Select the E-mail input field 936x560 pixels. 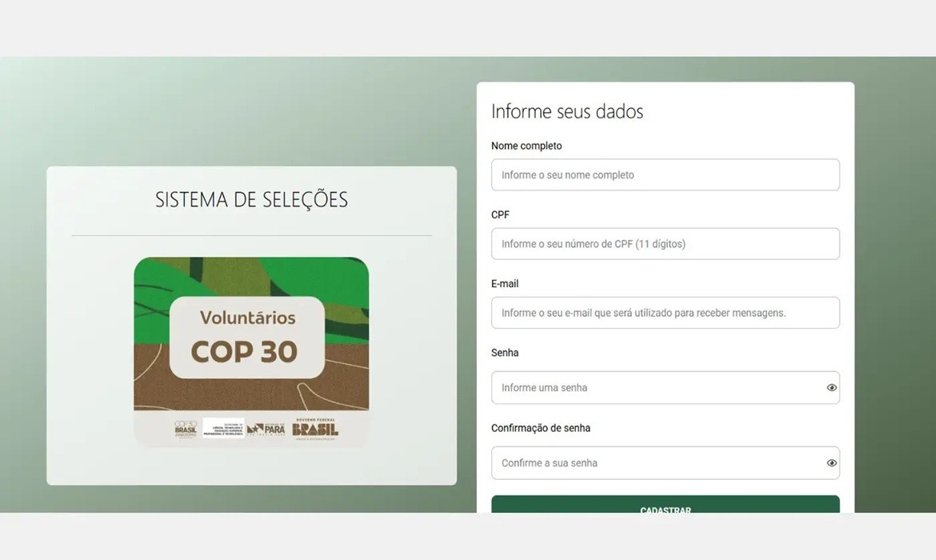click(x=665, y=313)
